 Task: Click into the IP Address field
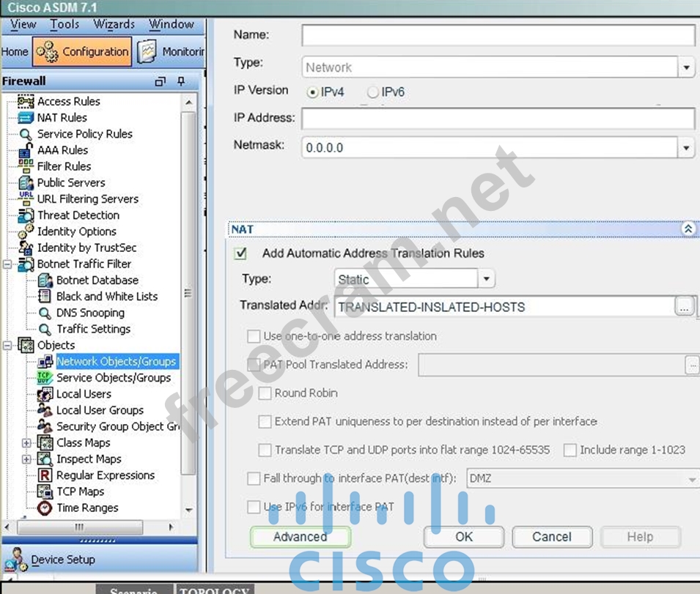click(498, 118)
